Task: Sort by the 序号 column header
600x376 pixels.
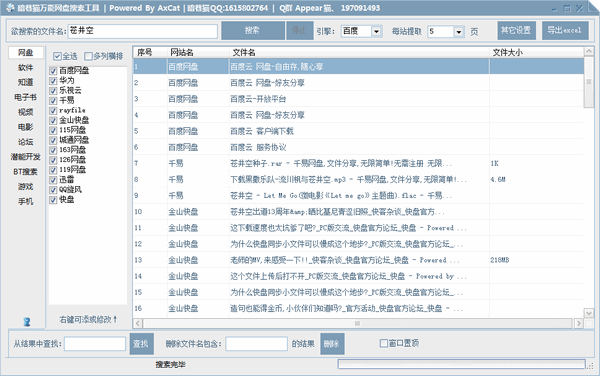Action: (x=150, y=52)
